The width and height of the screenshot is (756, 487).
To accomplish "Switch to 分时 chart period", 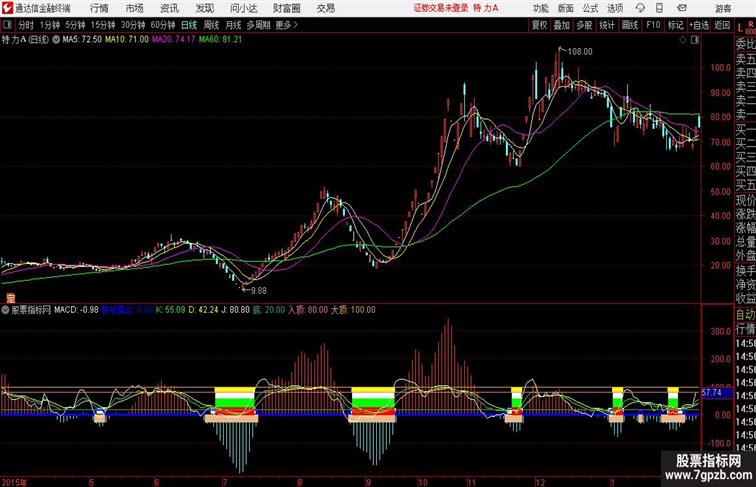I will 26,25.
